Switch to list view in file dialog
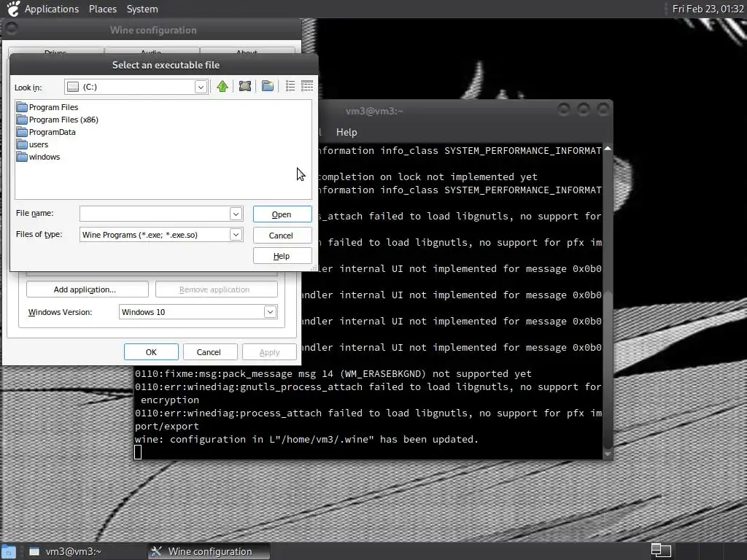 (x=290, y=86)
